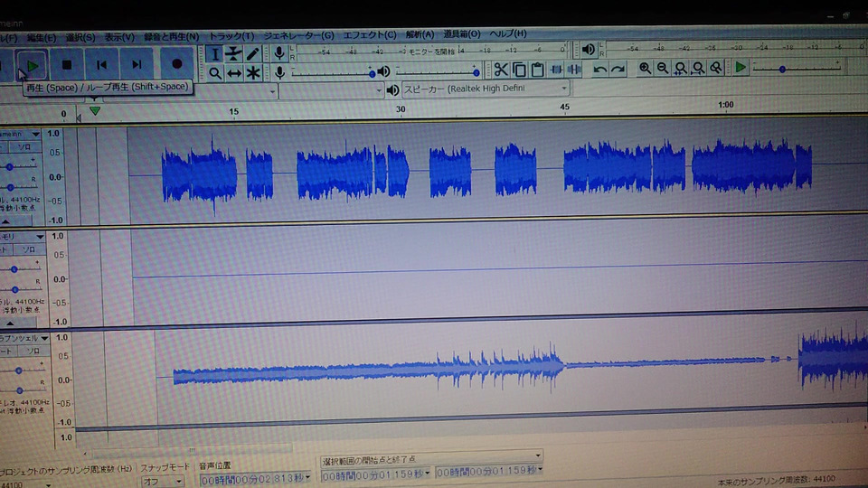The height and width of the screenshot is (488, 868).
Task: Click the Play-at-speed green arrow
Action: coord(741,68)
